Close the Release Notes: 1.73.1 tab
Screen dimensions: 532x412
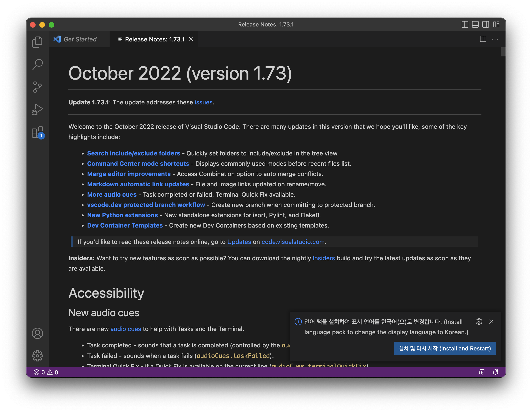coord(191,39)
